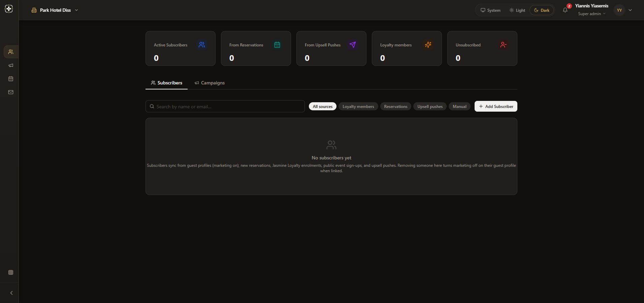Filter by Reservations source
Screen dimensions: 644x303
point(396,106)
